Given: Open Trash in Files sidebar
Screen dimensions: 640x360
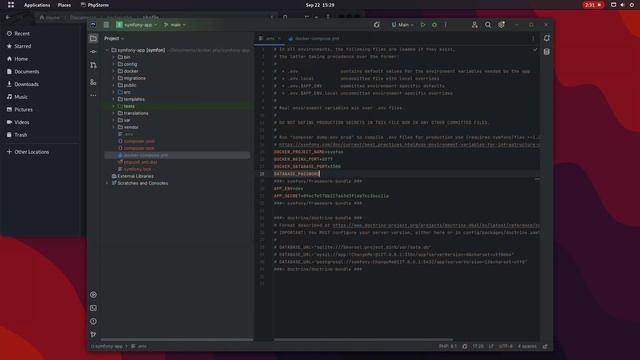Looking at the screenshot, I should [x=20, y=135].
